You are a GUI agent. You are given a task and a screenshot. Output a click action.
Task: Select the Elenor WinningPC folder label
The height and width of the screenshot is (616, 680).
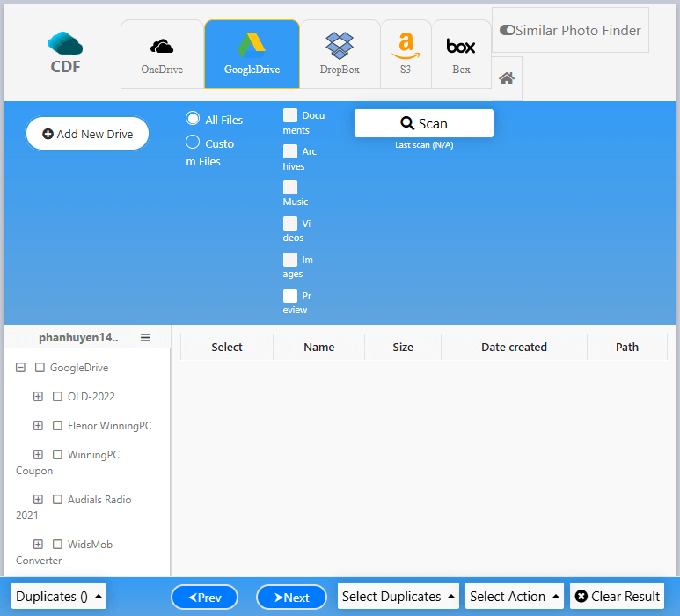(110, 426)
